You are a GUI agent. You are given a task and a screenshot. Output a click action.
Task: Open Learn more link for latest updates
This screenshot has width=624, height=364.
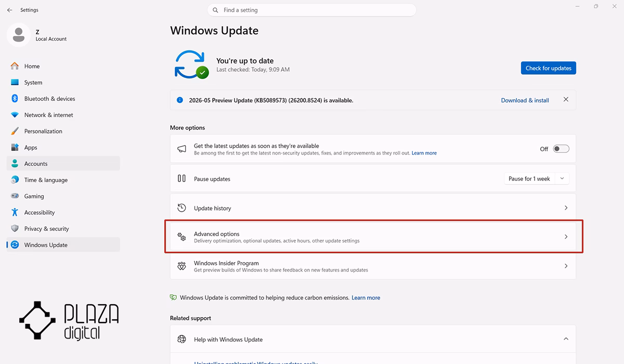click(424, 153)
